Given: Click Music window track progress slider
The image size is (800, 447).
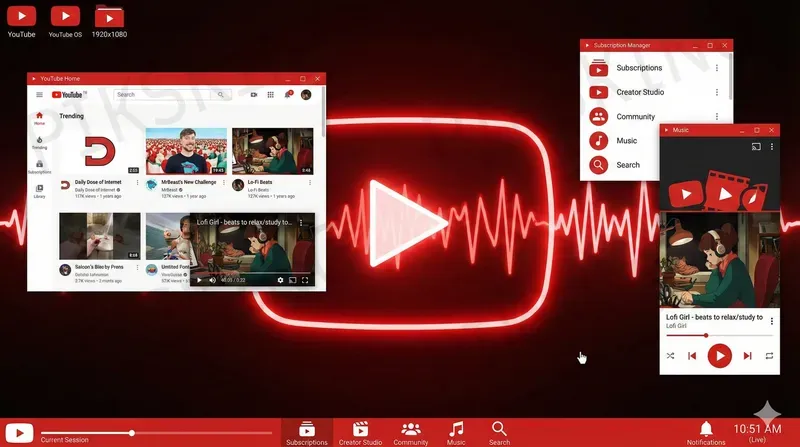Looking at the screenshot, I should tap(720, 335).
